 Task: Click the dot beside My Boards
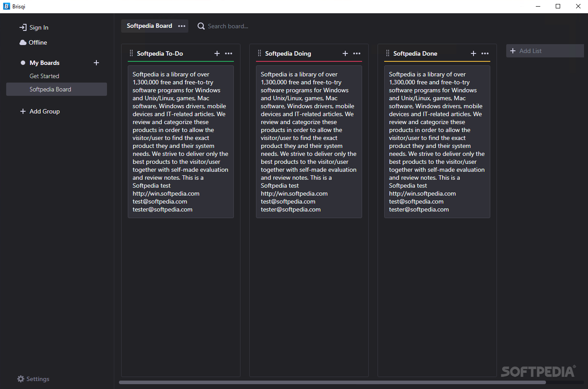(23, 63)
